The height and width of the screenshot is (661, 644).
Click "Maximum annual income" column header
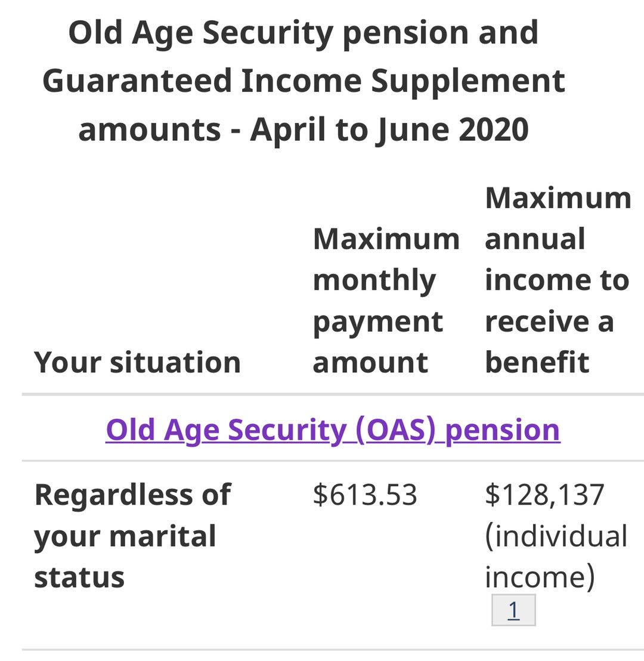558,280
